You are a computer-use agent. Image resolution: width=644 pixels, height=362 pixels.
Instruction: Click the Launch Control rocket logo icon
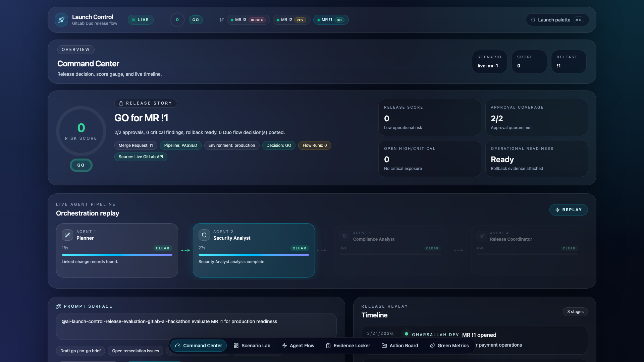[x=61, y=20]
